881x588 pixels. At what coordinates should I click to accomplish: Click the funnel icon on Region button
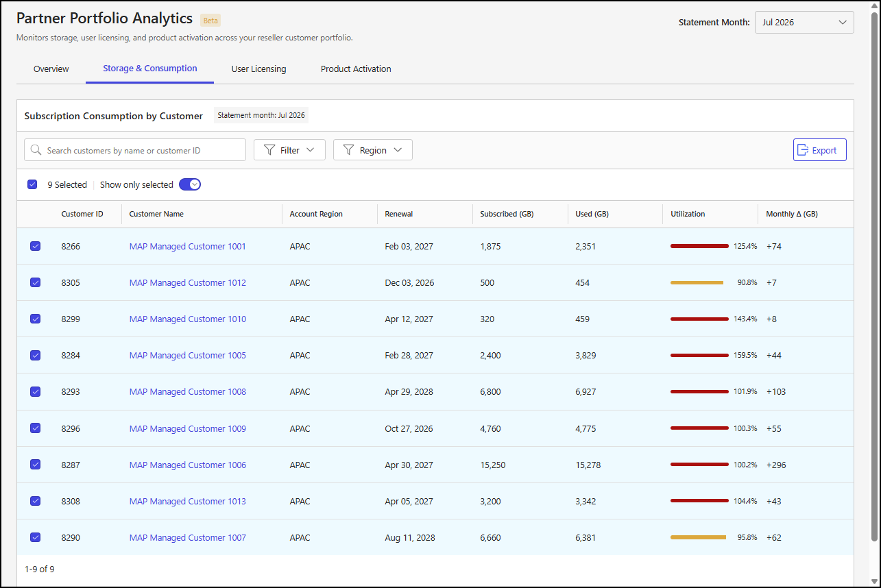(x=349, y=150)
